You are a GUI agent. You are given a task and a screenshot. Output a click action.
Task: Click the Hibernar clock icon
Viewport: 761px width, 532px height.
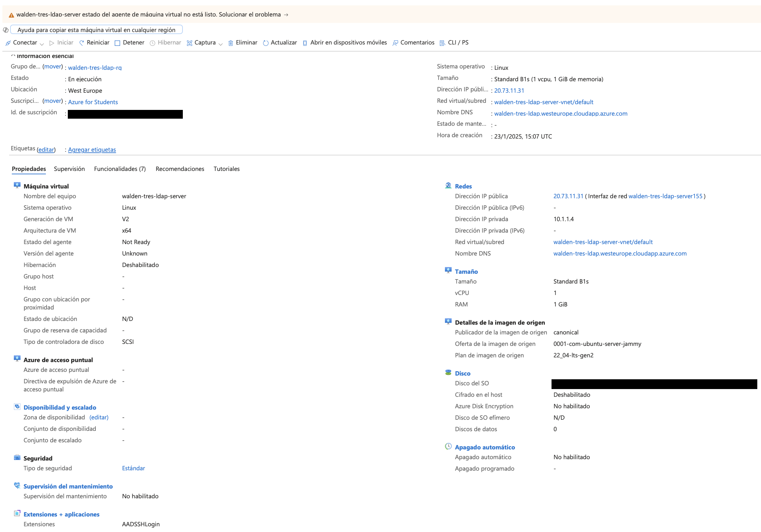152,43
